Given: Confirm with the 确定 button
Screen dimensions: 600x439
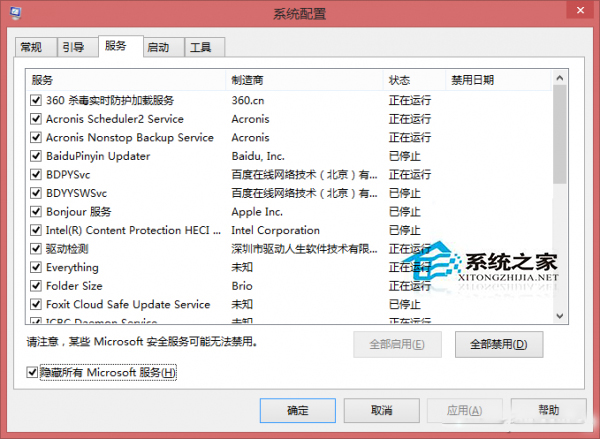Looking at the screenshot, I should tap(298, 411).
